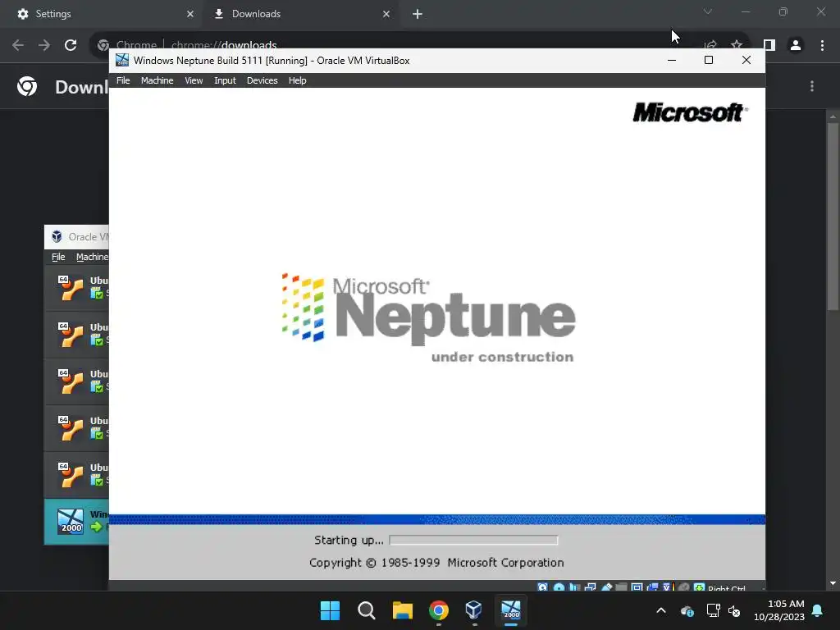This screenshot has width=840, height=630.
Task: Click the Downloads page scrollbar thumb
Action: (x=833, y=216)
